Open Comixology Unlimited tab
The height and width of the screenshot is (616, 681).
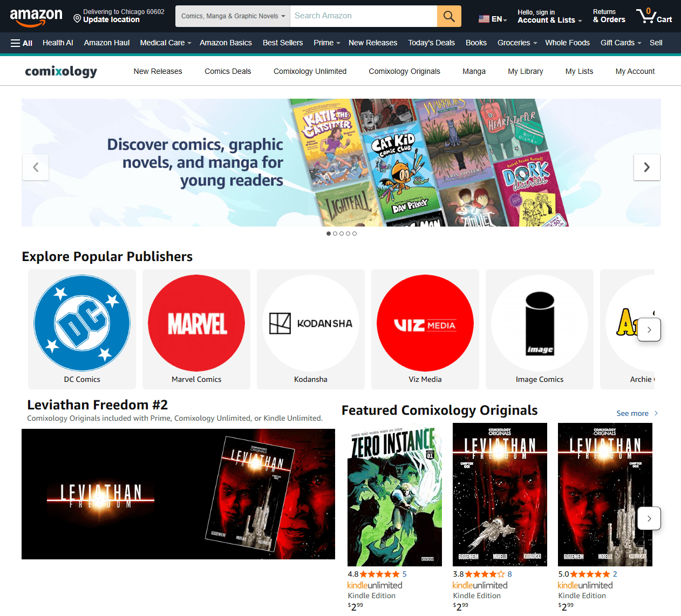click(x=310, y=71)
